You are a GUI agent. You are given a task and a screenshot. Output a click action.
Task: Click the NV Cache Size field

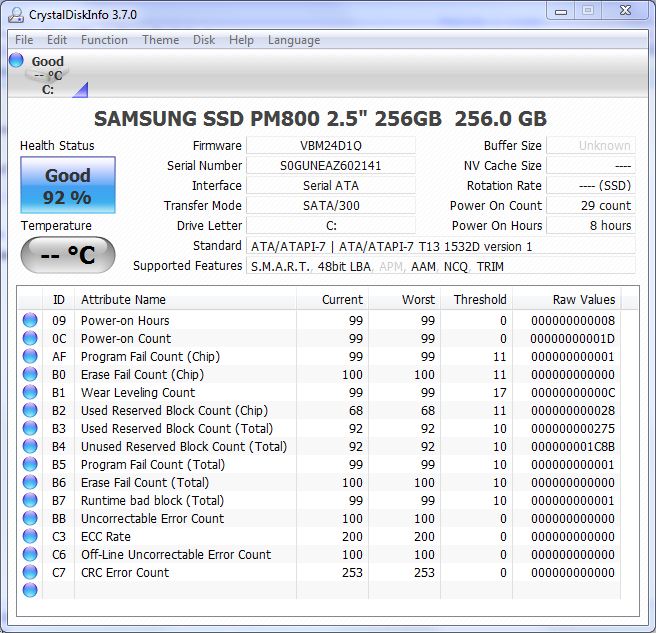pyautogui.click(x=591, y=166)
